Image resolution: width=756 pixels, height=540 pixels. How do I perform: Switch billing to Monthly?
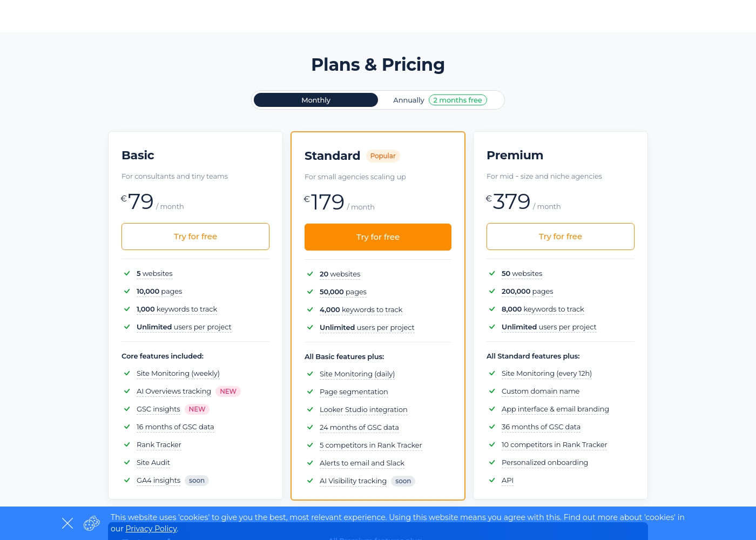[x=316, y=100]
